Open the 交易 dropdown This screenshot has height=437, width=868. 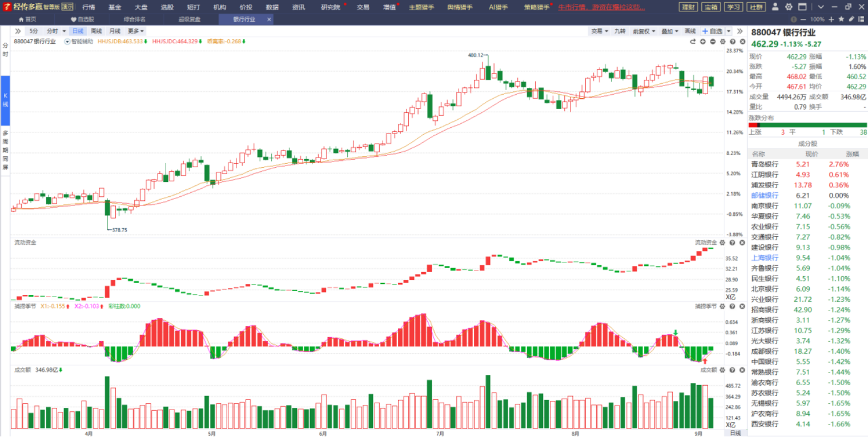[x=600, y=31]
